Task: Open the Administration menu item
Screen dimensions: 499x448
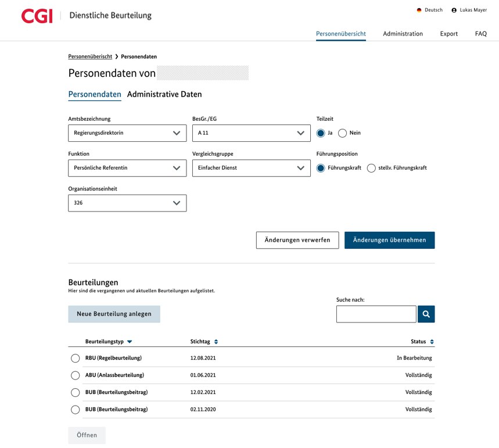Action: pos(403,34)
